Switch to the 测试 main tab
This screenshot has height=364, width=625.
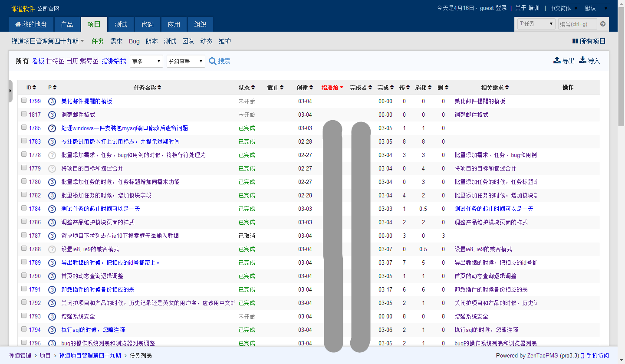pyautogui.click(x=121, y=24)
